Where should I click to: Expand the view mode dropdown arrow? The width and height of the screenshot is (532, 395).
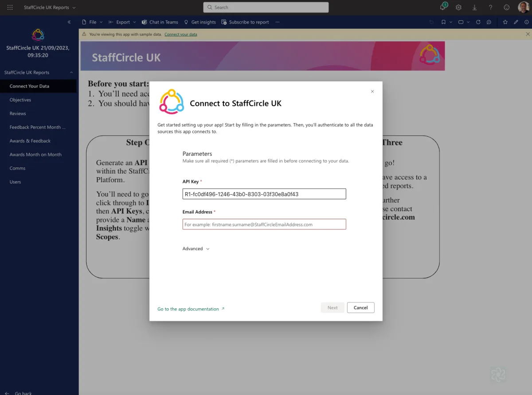click(x=469, y=22)
